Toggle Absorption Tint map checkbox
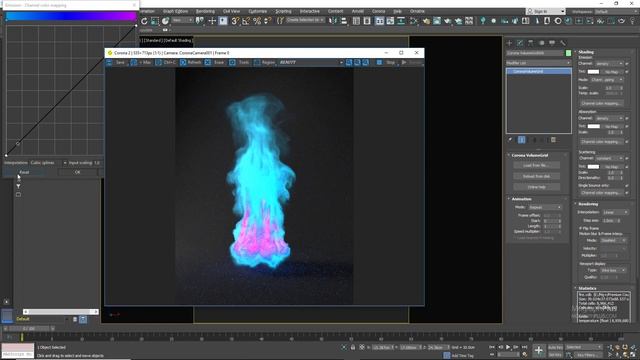The width and height of the screenshot is (640, 360). (x=627, y=127)
